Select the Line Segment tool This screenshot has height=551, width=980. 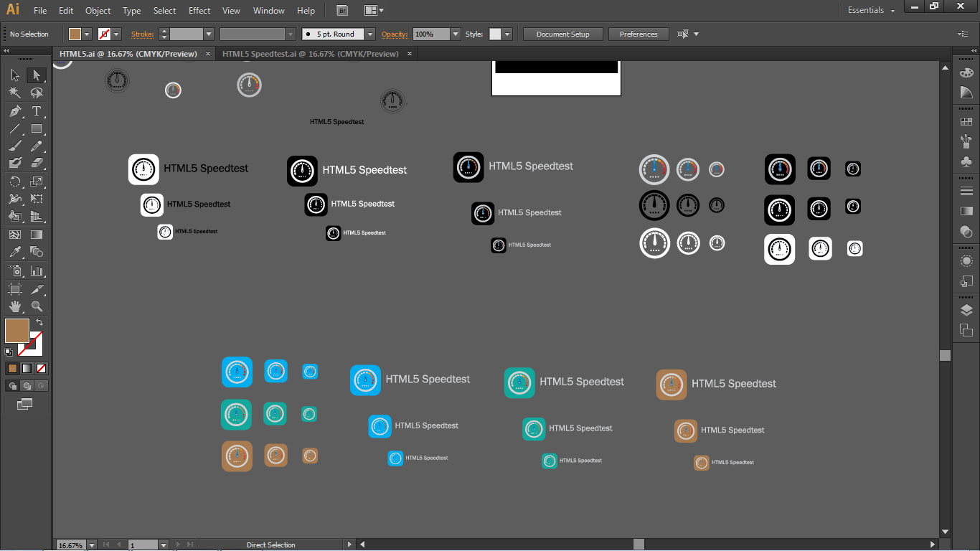click(x=15, y=129)
